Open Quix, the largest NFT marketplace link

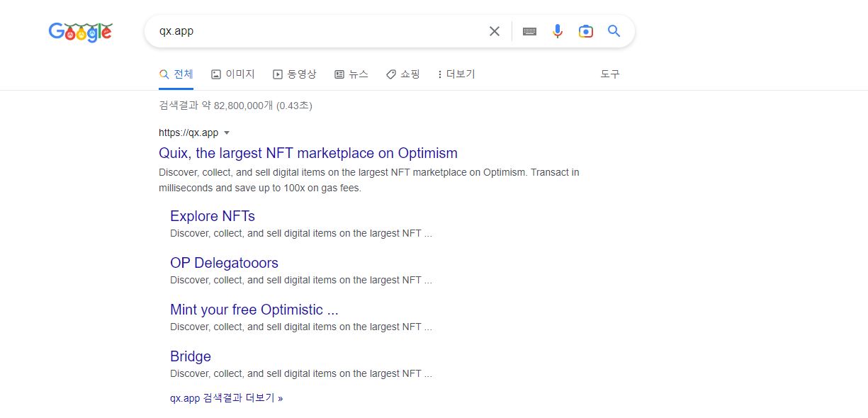point(308,153)
